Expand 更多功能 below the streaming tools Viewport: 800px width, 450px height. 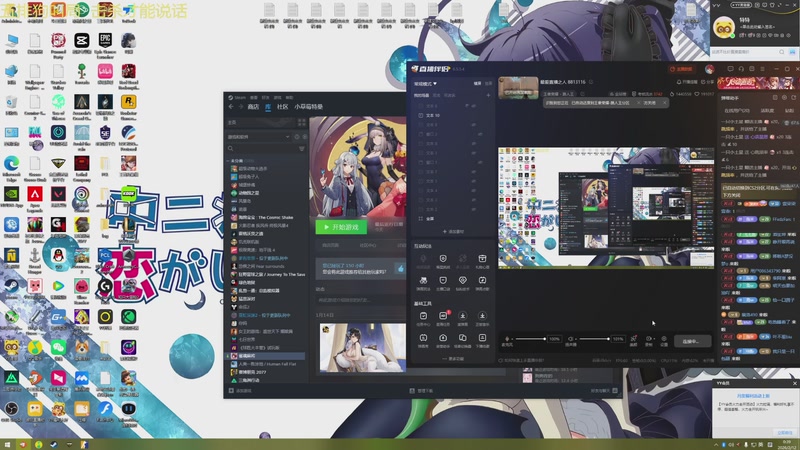point(453,359)
